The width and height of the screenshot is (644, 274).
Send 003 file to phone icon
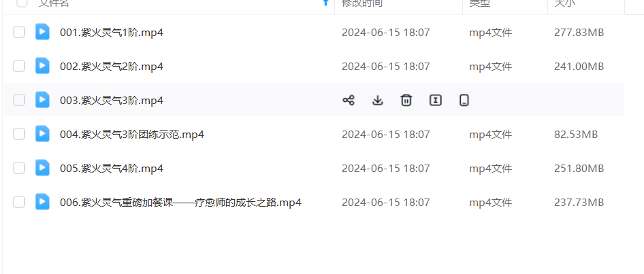(464, 100)
